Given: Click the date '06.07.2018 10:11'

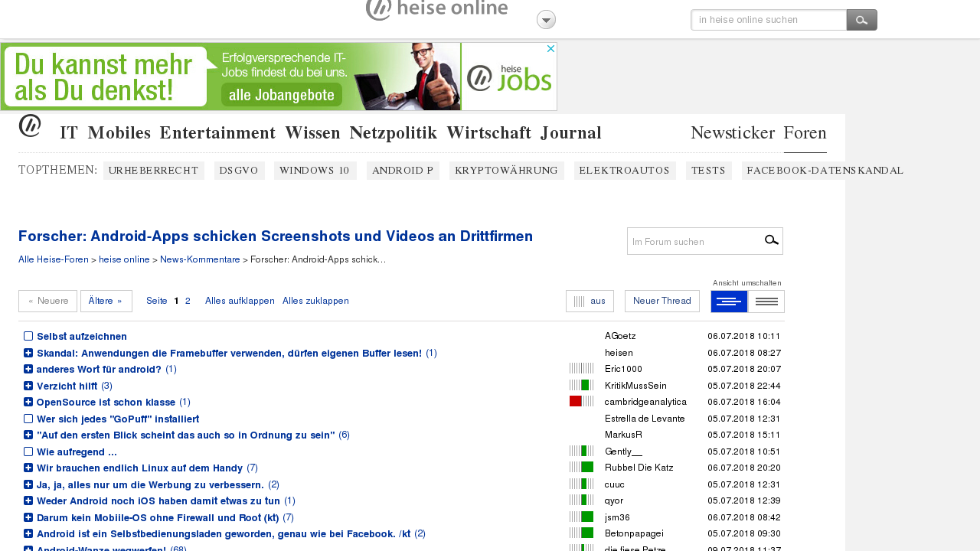Looking at the screenshot, I should [744, 336].
